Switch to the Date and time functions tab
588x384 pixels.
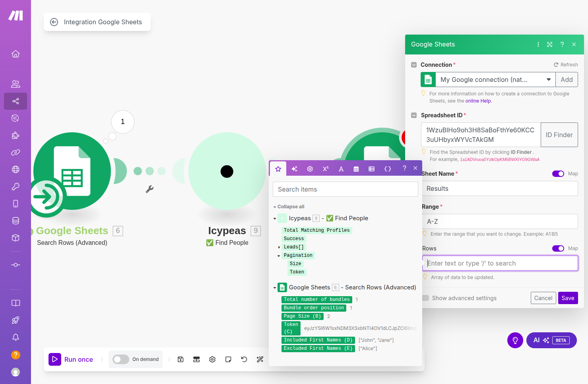pyautogui.click(x=356, y=169)
